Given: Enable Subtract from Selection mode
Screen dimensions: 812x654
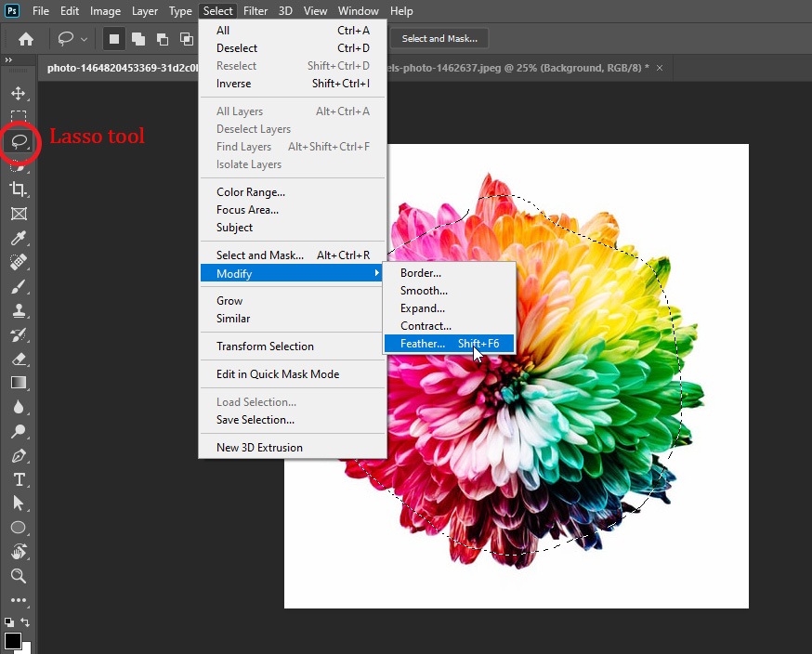Looking at the screenshot, I should (163, 39).
